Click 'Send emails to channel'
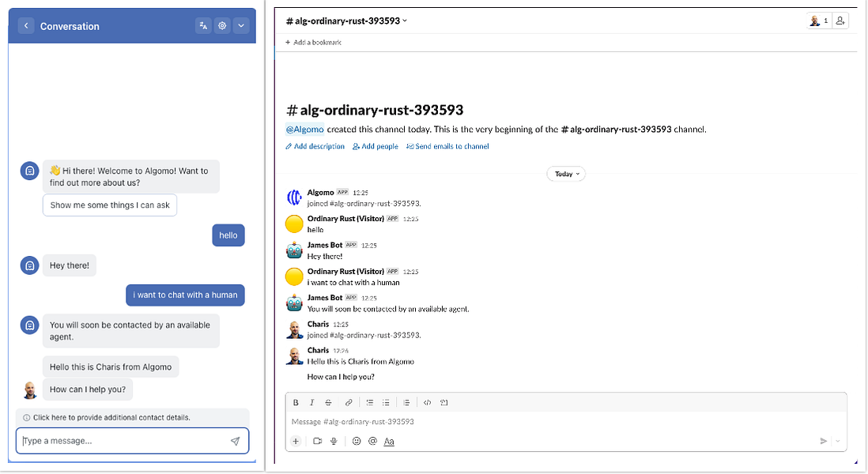Viewport: 868px width, 474px height. point(448,147)
